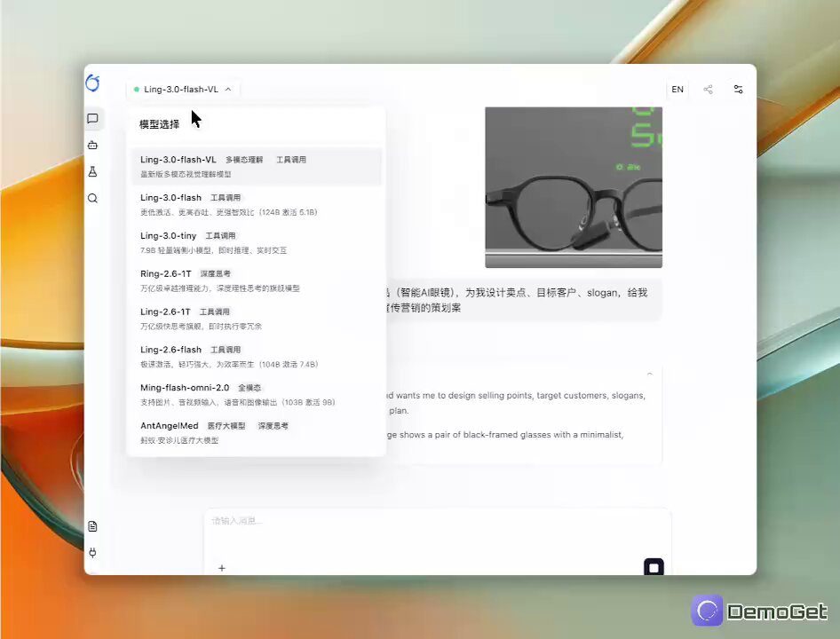
Task: Switch language with the EN button
Action: point(678,90)
